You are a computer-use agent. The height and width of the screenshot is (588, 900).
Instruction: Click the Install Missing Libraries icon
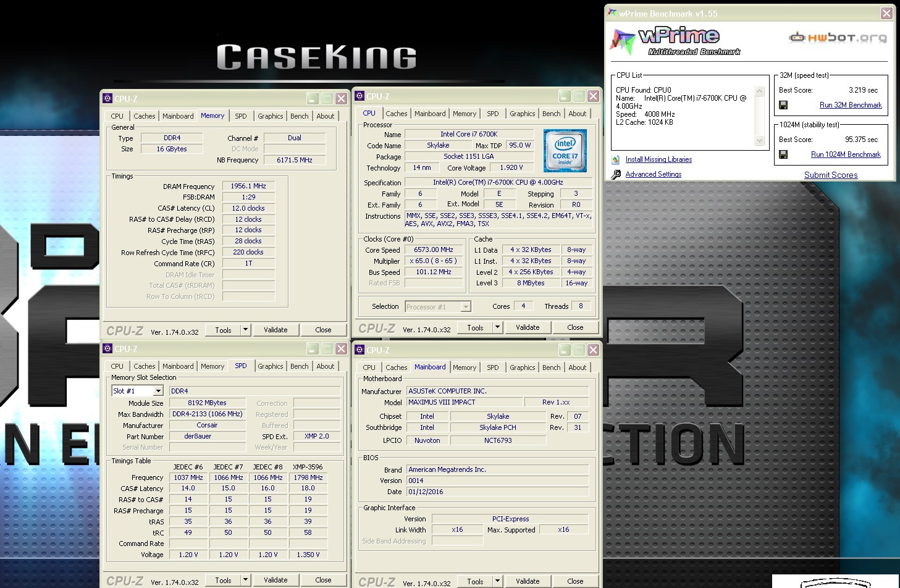(x=616, y=160)
